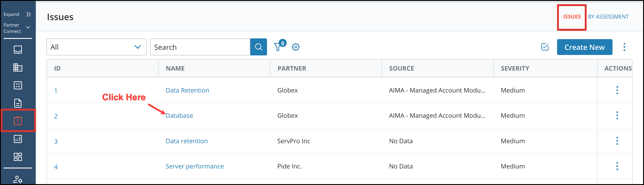Open issue ID 1 link

(x=56, y=91)
